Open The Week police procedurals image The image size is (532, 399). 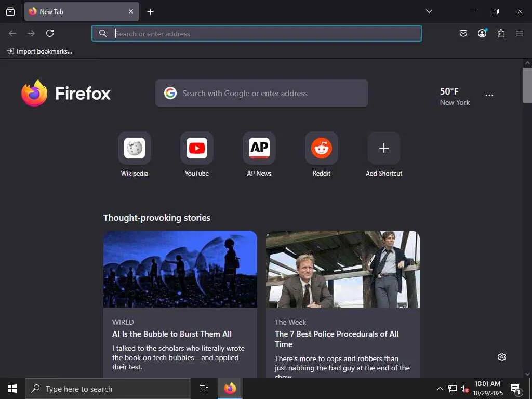[343, 269]
